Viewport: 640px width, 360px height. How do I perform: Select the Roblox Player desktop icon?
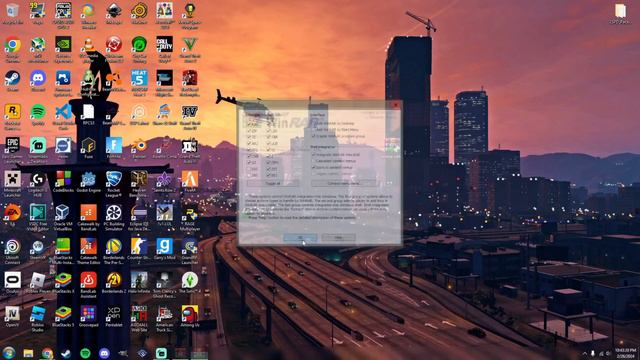pos(38,283)
